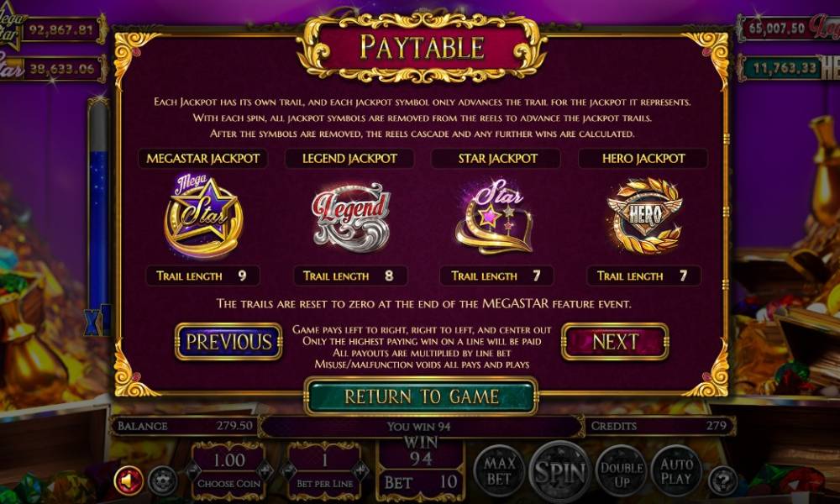Go to the next paytable page

point(615,342)
